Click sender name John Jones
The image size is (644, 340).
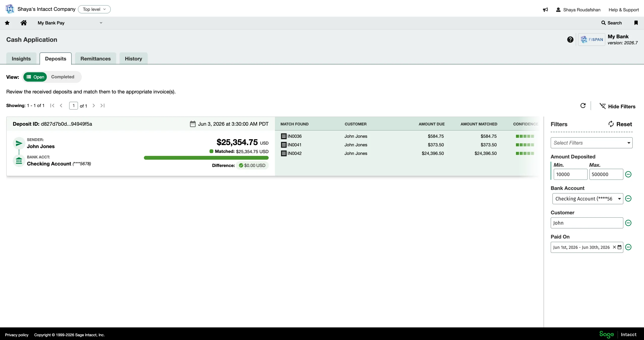tap(41, 146)
